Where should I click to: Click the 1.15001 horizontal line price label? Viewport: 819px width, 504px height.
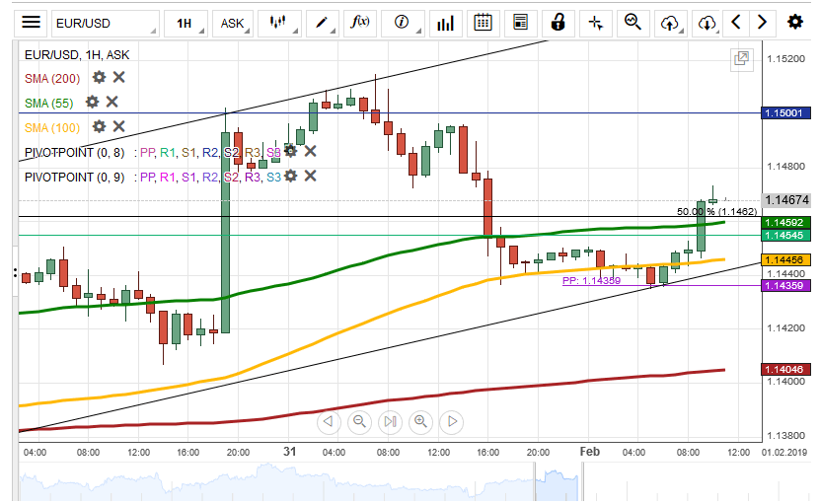click(x=786, y=113)
